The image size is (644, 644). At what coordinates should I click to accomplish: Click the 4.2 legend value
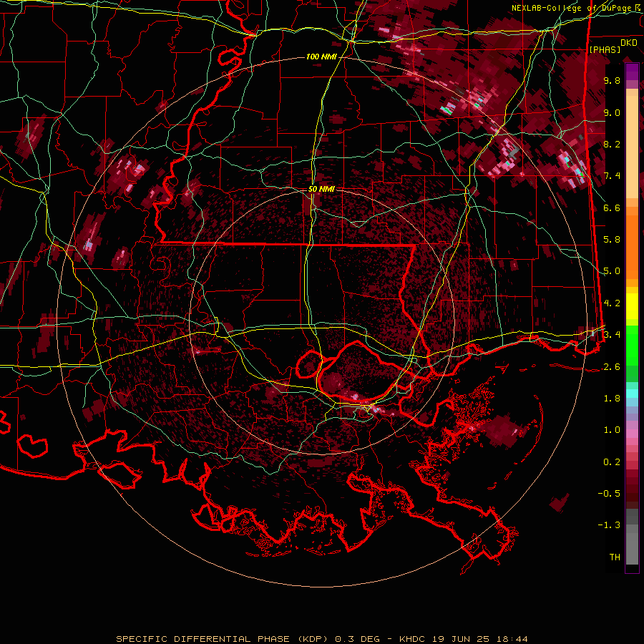click(612, 303)
